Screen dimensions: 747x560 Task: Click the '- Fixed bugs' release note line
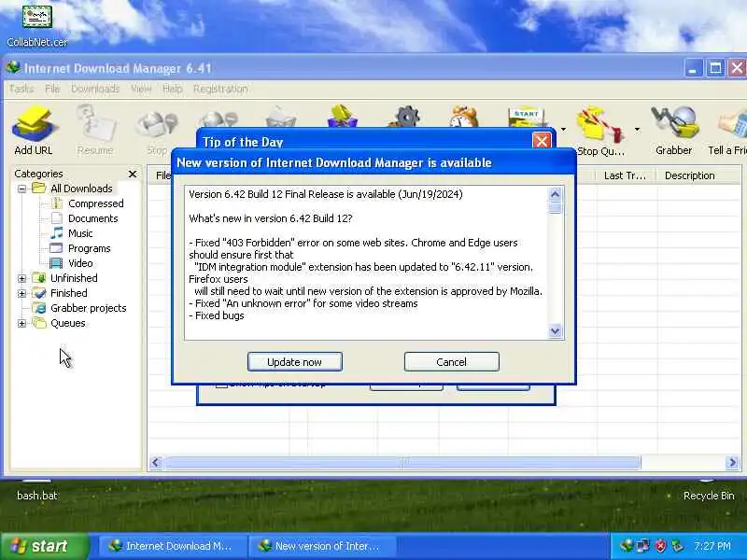pyautogui.click(x=217, y=315)
